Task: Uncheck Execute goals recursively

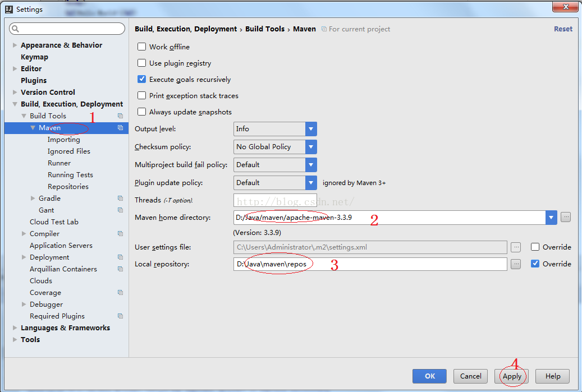Action: coord(141,79)
